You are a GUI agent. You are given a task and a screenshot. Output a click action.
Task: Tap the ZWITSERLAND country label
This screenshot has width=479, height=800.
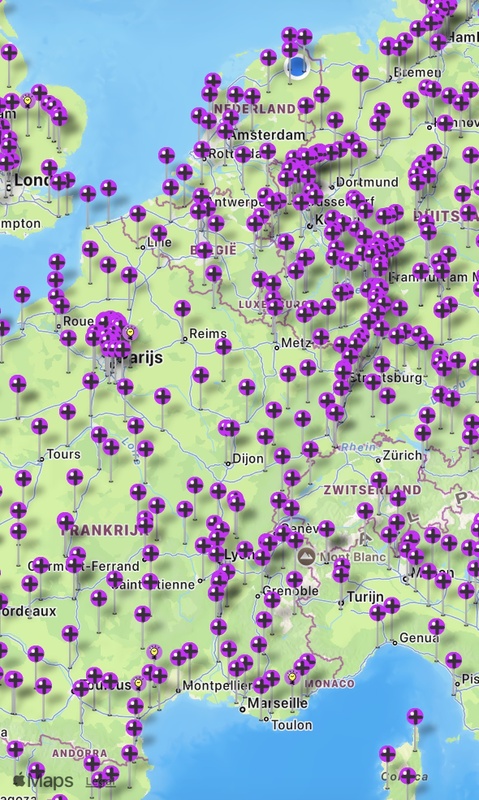372,490
